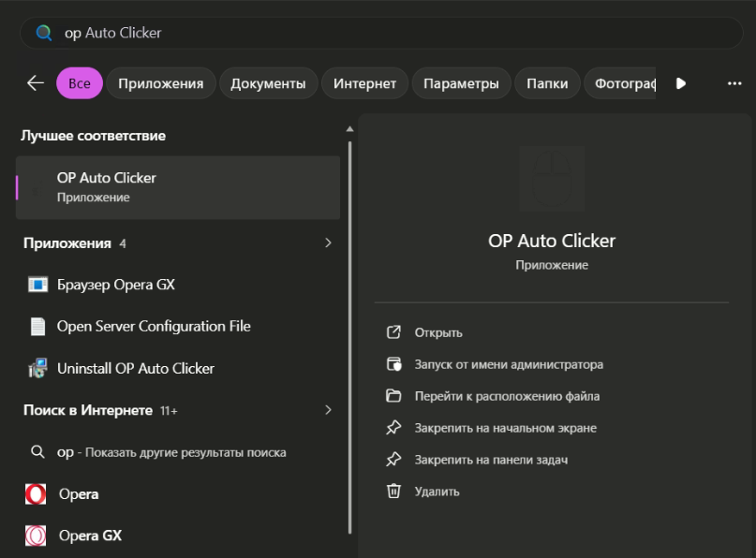Expand the Приложения section chevron
The image size is (756, 558).
(328, 243)
